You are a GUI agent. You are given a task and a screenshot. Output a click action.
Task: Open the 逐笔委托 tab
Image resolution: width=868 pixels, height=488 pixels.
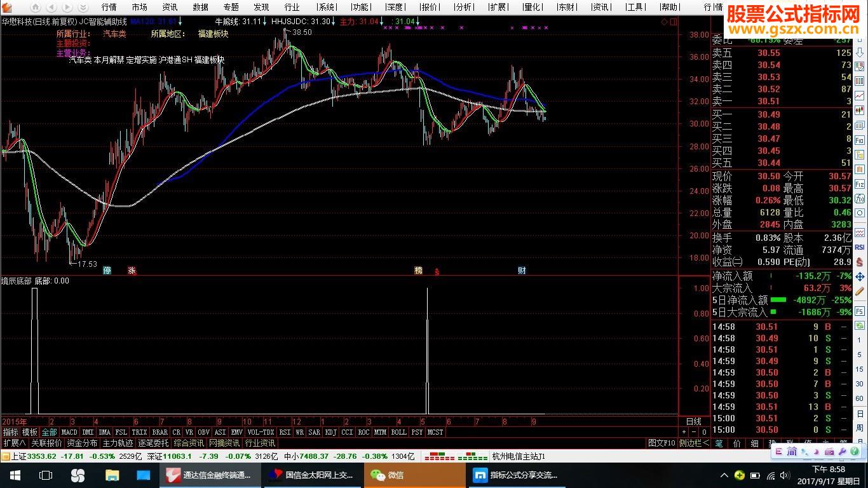click(153, 443)
